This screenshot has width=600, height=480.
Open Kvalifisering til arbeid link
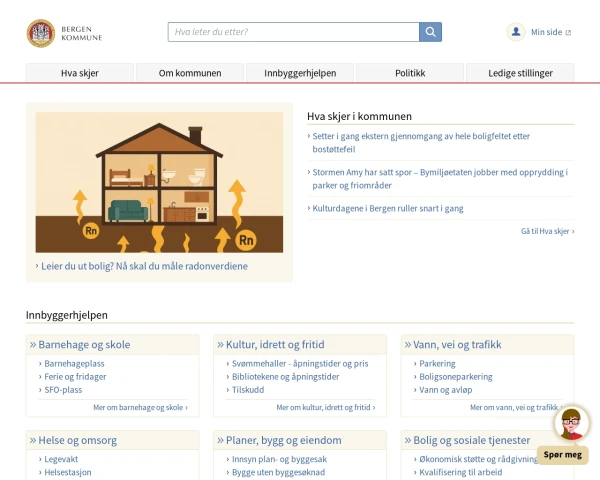461,472
